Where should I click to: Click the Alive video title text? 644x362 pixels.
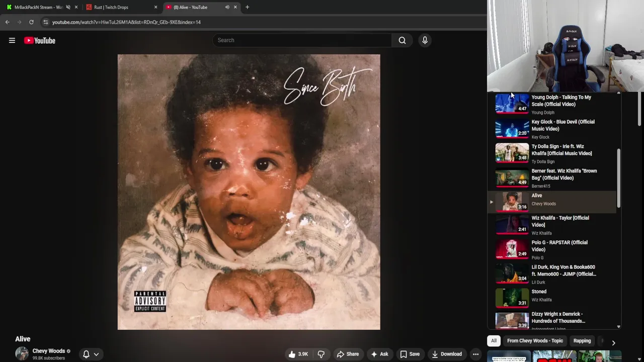coord(23,339)
